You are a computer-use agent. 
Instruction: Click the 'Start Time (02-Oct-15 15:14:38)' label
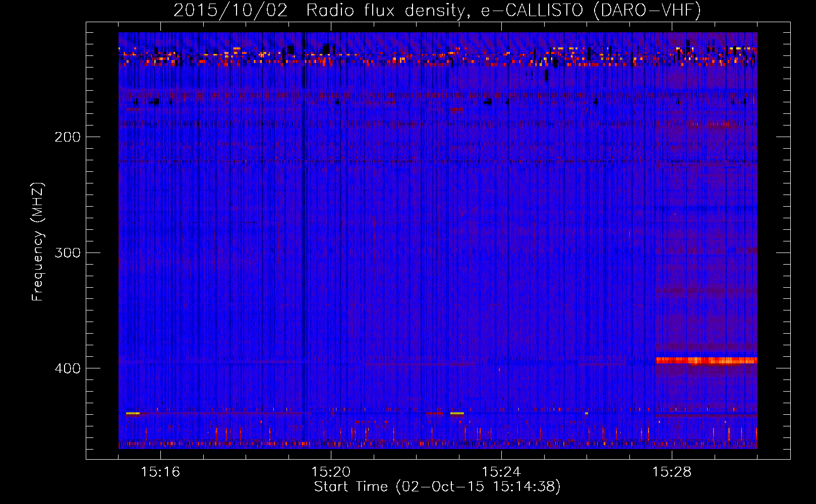point(437,487)
